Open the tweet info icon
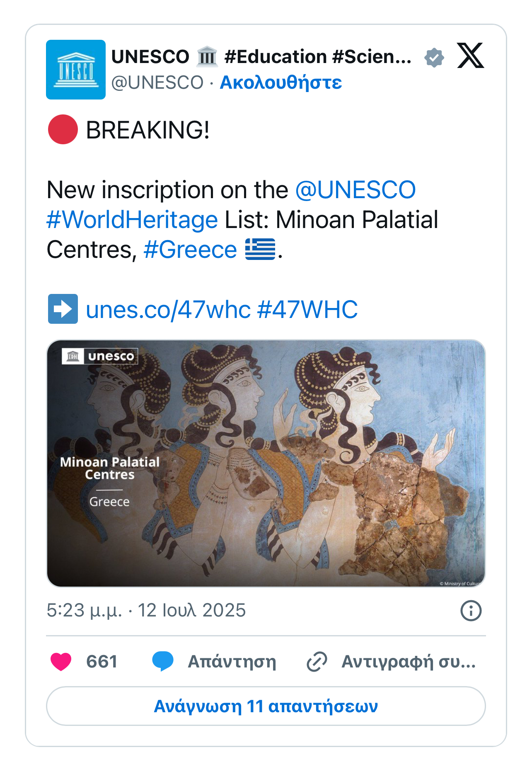 tap(471, 611)
